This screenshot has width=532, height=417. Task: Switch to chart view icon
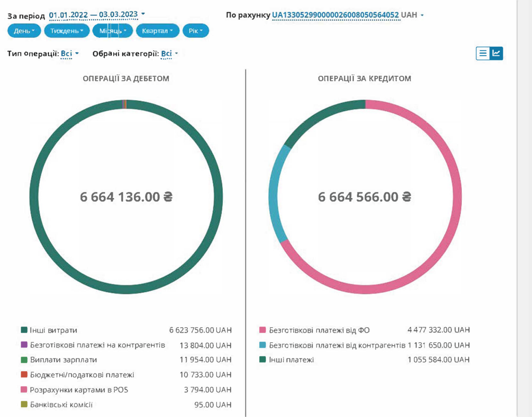pos(497,53)
